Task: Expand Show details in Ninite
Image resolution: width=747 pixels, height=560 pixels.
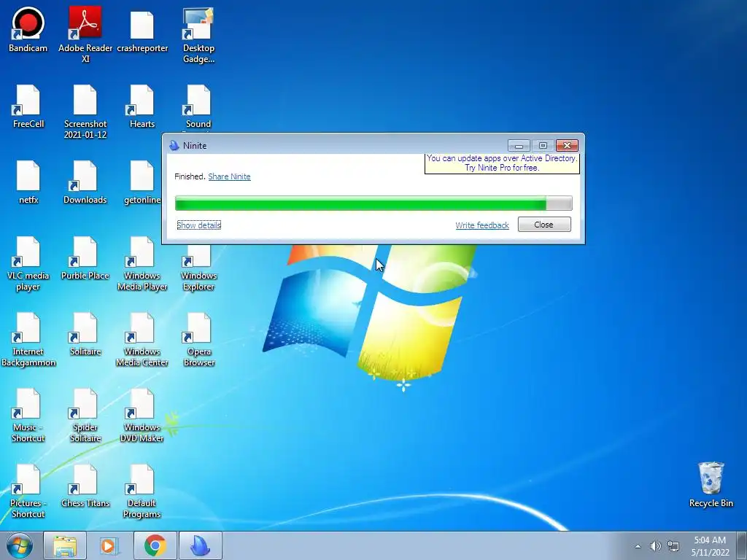Action: coord(198,225)
